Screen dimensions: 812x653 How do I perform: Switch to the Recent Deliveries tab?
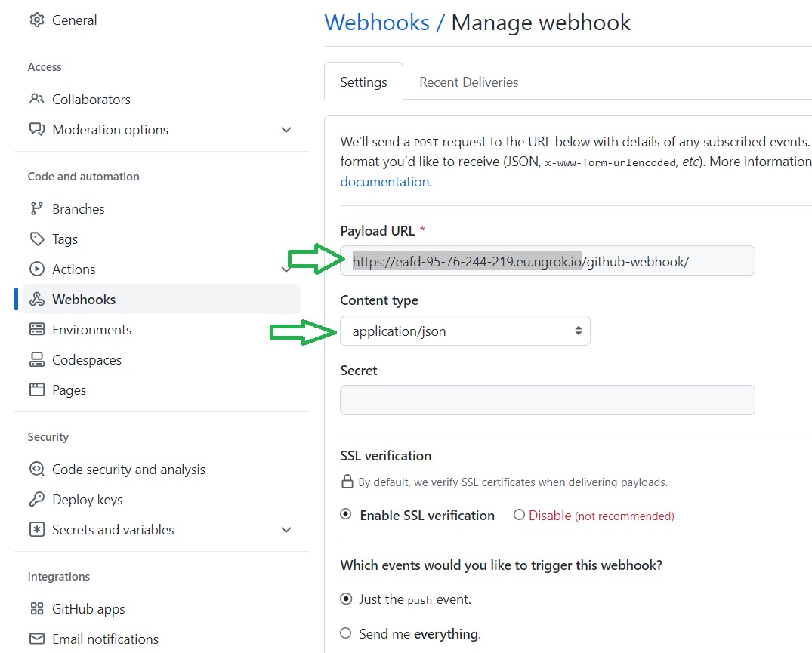(x=468, y=82)
